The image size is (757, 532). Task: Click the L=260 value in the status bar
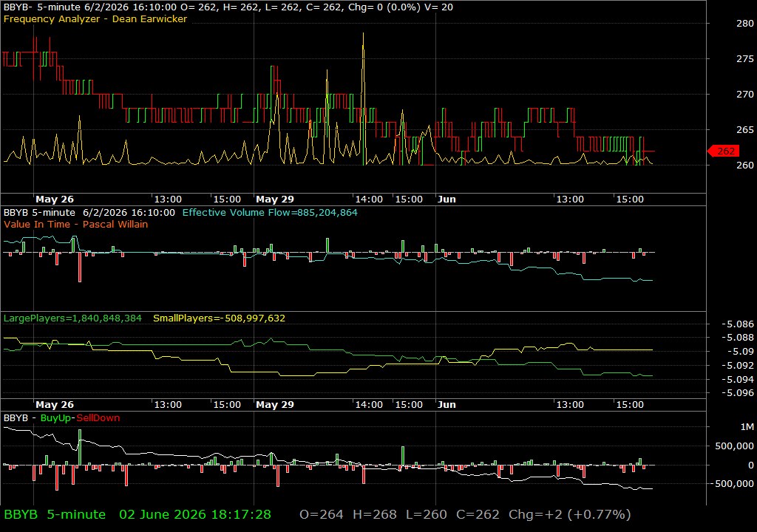427,514
